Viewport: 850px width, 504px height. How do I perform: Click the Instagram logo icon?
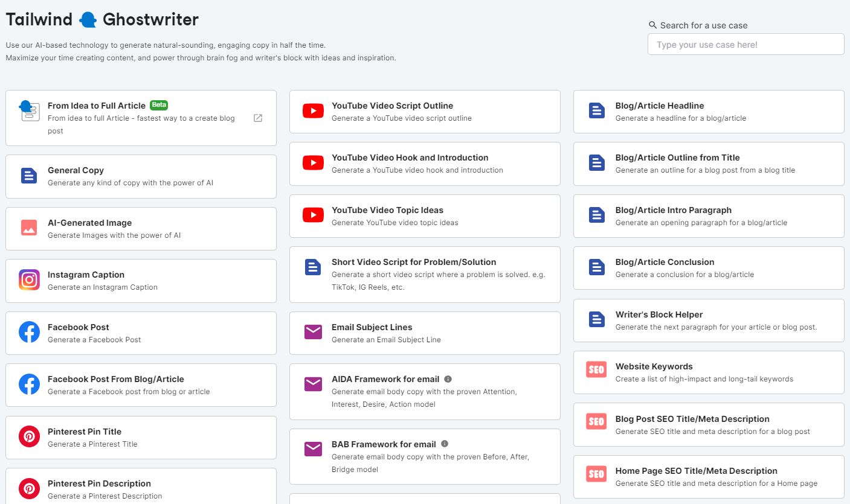(x=29, y=280)
